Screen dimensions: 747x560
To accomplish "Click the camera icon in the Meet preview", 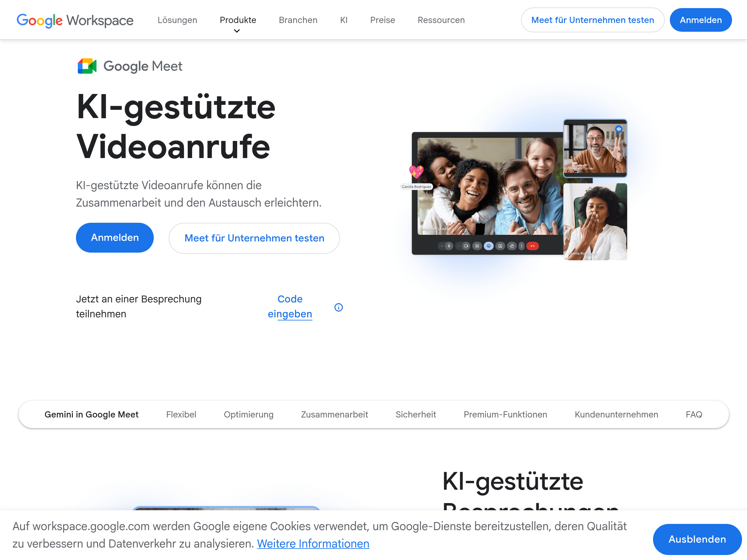I will [x=466, y=246].
